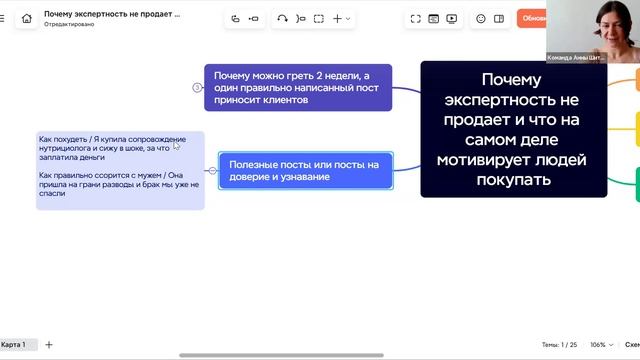640x360 pixels.
Task: Open the sticker and emoji panel
Action: (x=481, y=19)
